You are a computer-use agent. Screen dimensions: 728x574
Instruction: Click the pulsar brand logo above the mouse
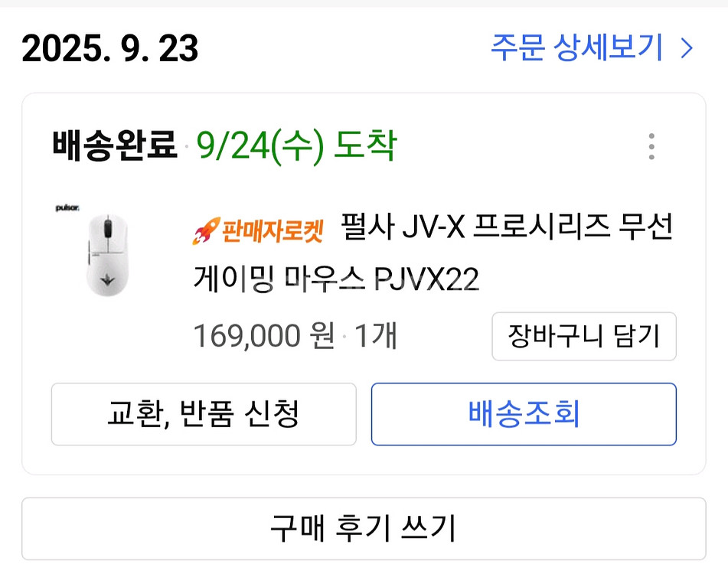pos(70,207)
